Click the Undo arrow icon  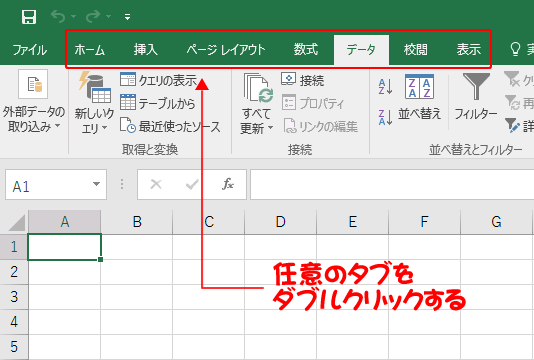(x=58, y=16)
